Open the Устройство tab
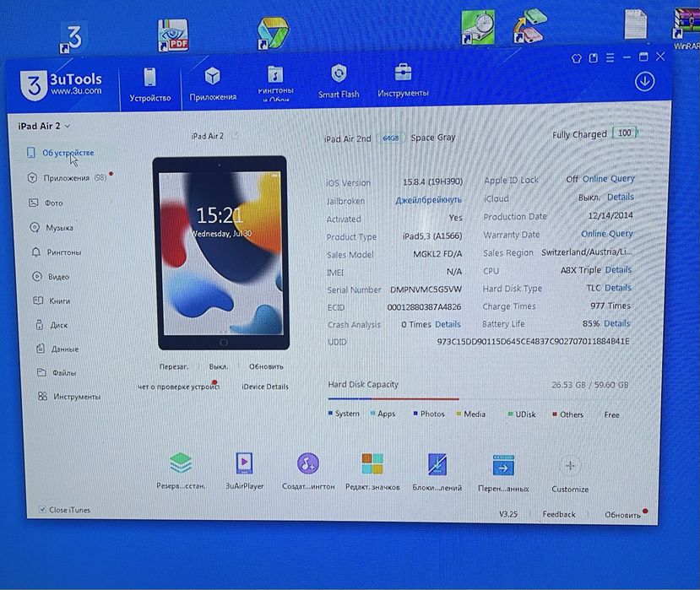Screen dimensions: 700x590 click(x=150, y=84)
